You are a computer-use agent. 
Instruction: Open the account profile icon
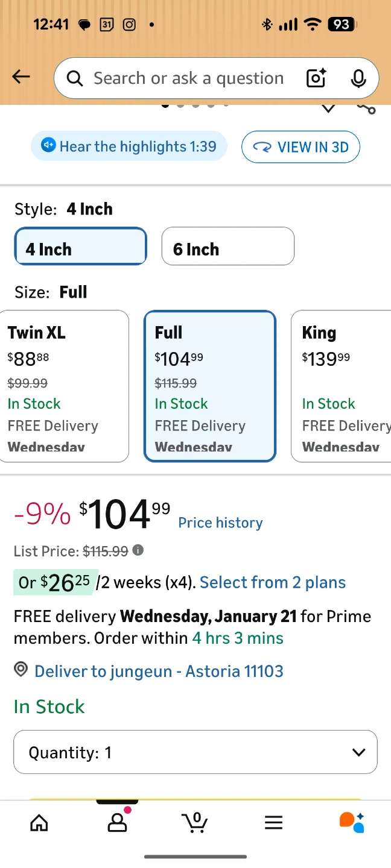pos(117,823)
